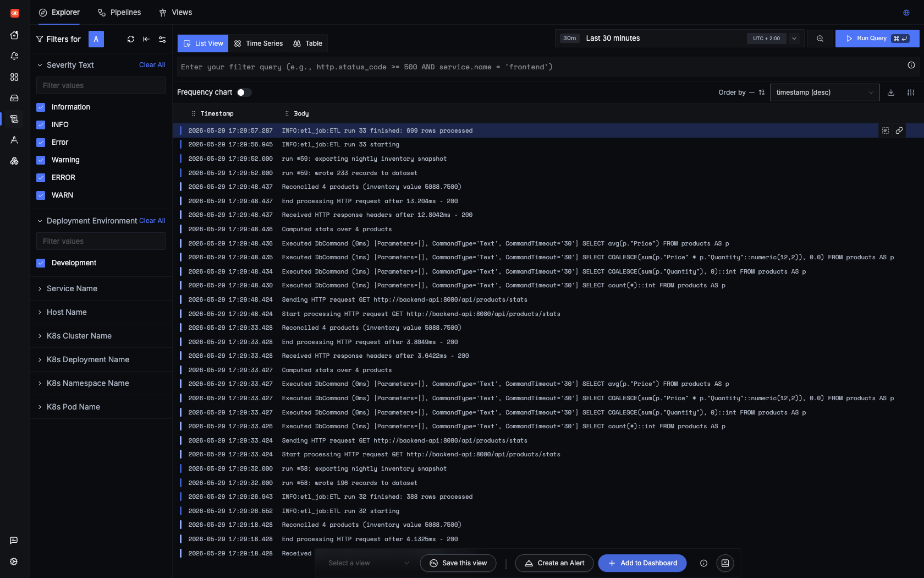Copy link icon on first log row
Image resolution: width=924 pixels, height=578 pixels.
click(899, 130)
